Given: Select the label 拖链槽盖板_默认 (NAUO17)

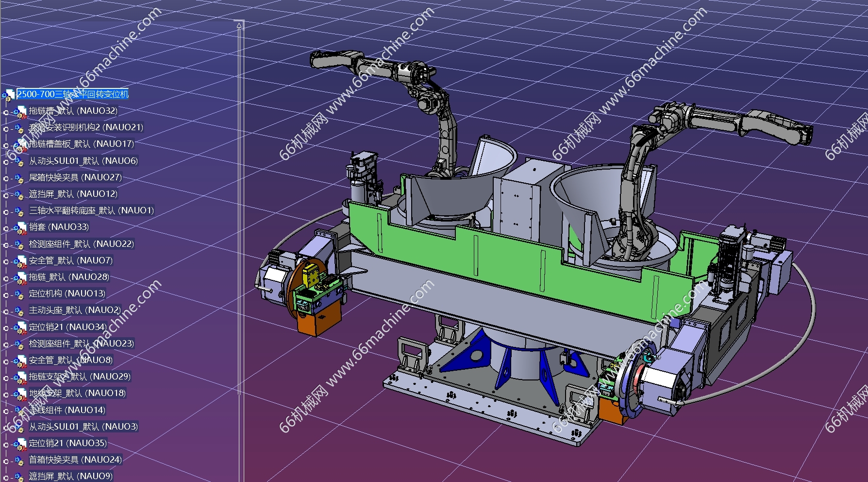Looking at the screenshot, I should (82, 144).
